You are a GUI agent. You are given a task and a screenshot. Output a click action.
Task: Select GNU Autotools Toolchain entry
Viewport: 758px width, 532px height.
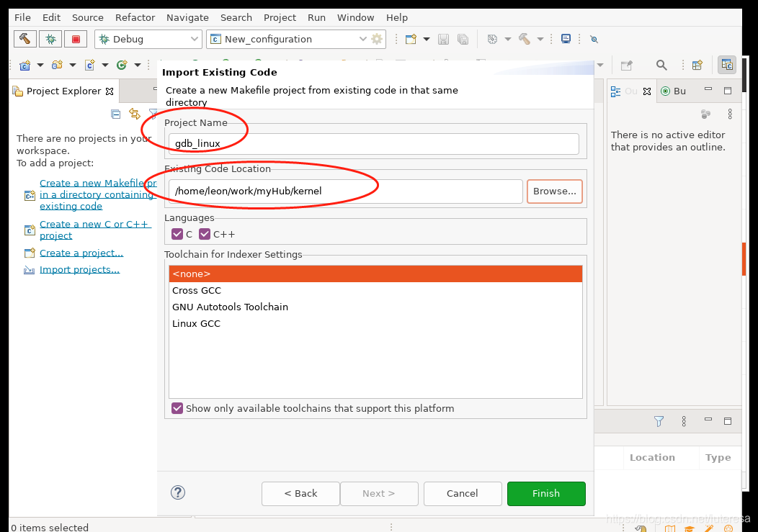pos(375,307)
